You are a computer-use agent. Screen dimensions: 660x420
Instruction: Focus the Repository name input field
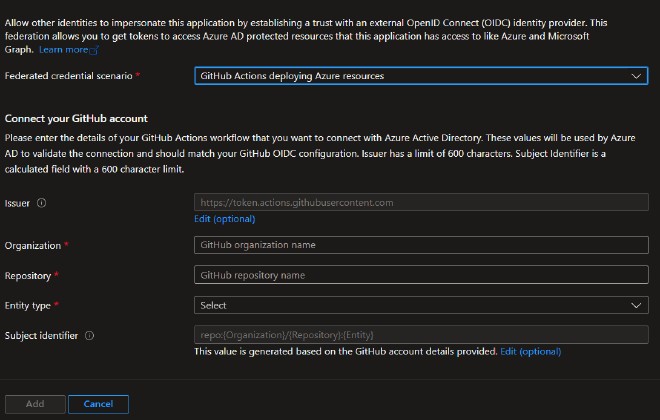(421, 275)
